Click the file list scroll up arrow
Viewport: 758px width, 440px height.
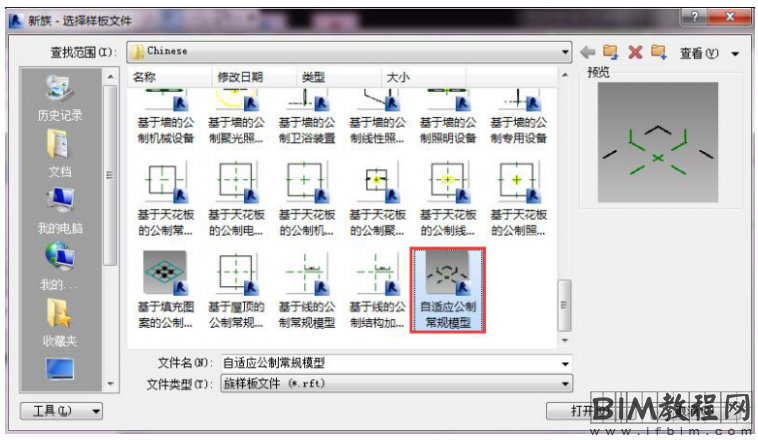click(564, 75)
